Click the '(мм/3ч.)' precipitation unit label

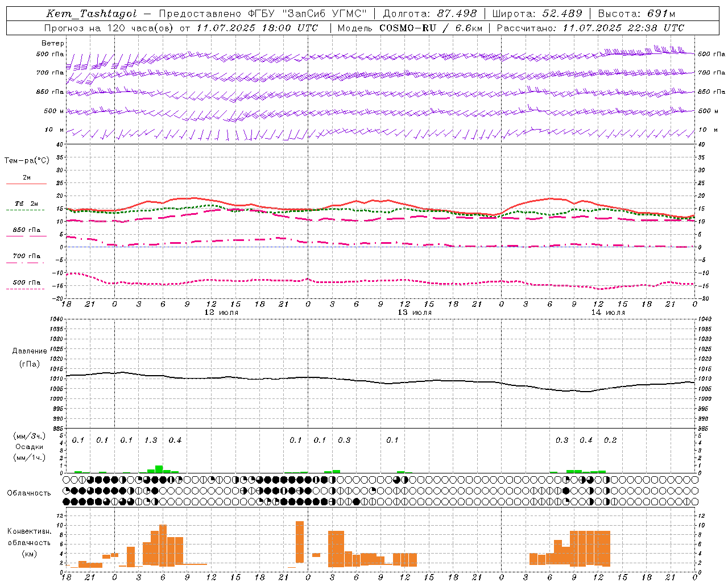point(30,436)
